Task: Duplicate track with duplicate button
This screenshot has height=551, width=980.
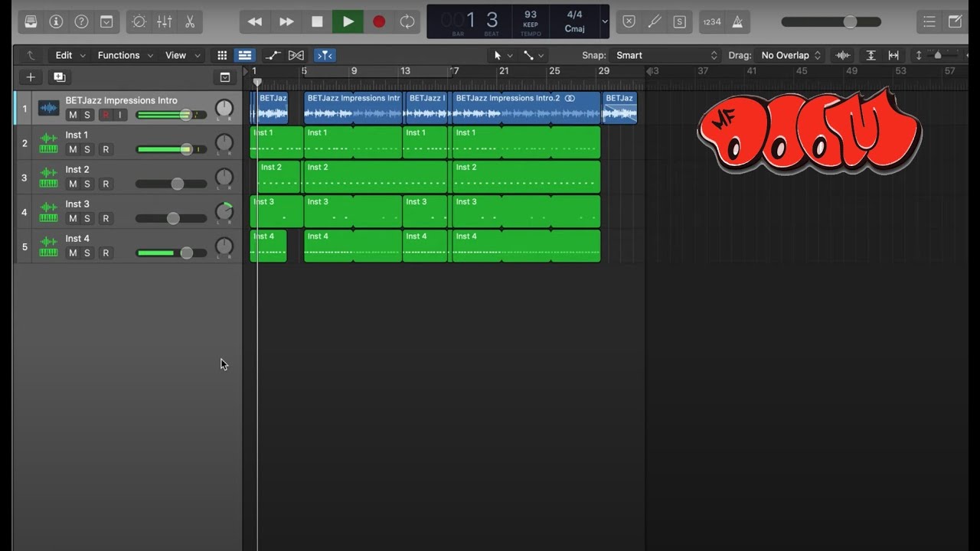Action: click(x=59, y=77)
